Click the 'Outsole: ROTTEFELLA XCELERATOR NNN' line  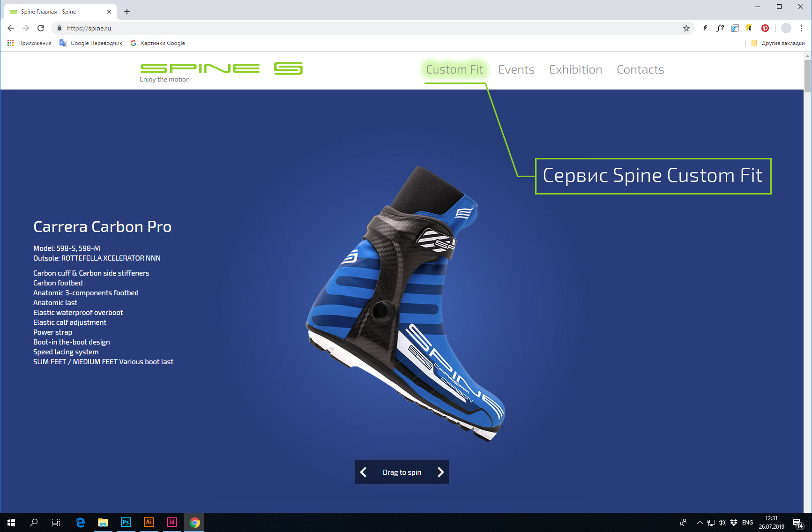click(x=97, y=258)
